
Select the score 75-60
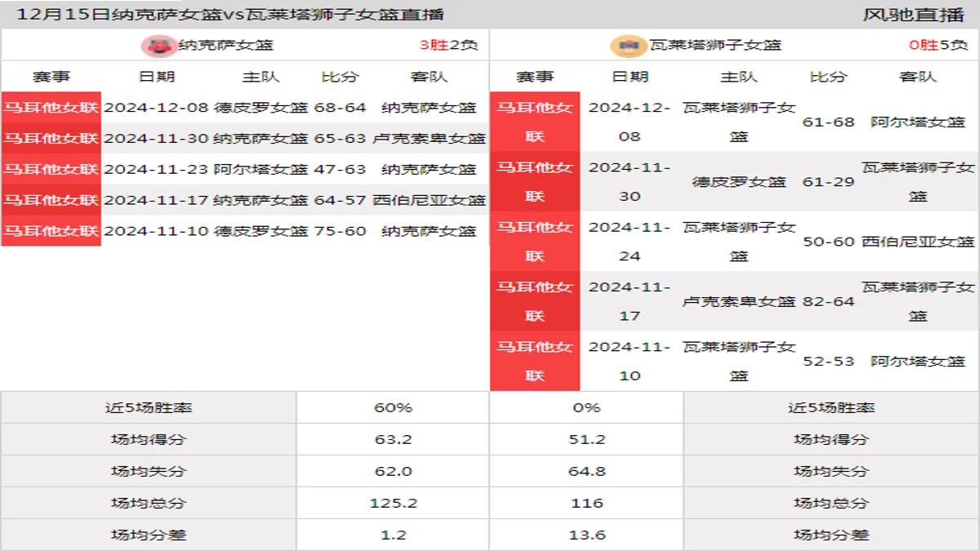pyautogui.click(x=341, y=231)
